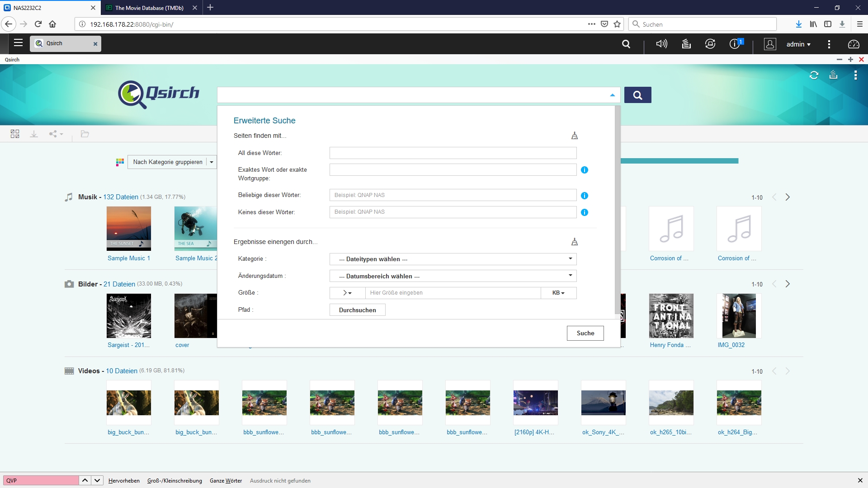The width and height of the screenshot is (868, 488).
Task: Toggle the 'Ganze Wörter' find option
Action: click(226, 480)
